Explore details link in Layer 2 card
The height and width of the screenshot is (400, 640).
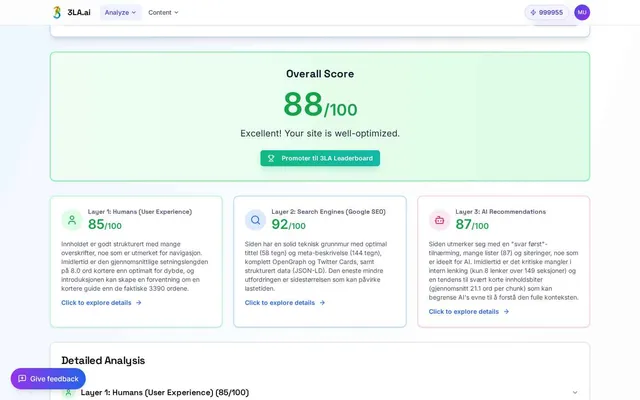[x=285, y=302]
